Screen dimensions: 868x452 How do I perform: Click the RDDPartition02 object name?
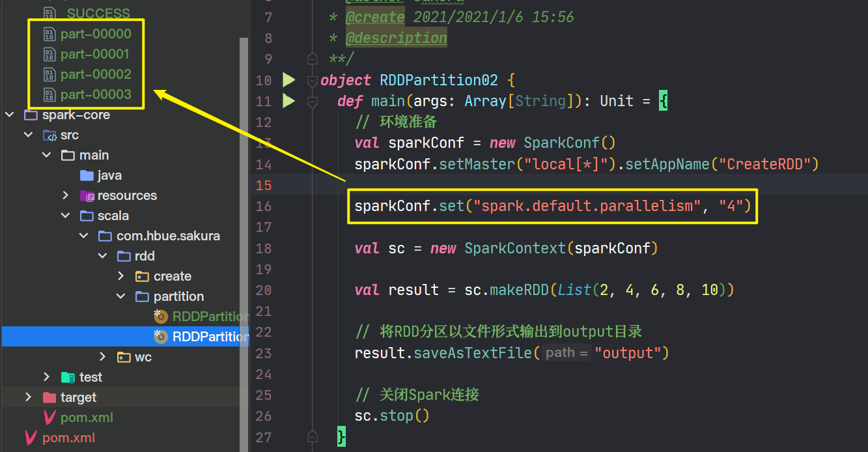click(x=439, y=81)
